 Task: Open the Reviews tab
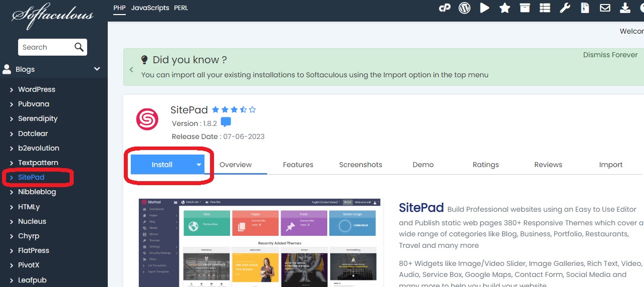[x=548, y=165]
